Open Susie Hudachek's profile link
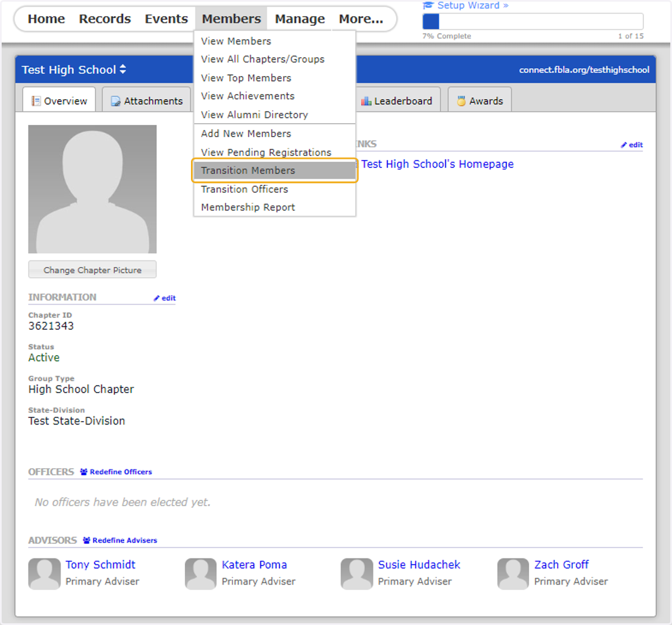 tap(419, 565)
